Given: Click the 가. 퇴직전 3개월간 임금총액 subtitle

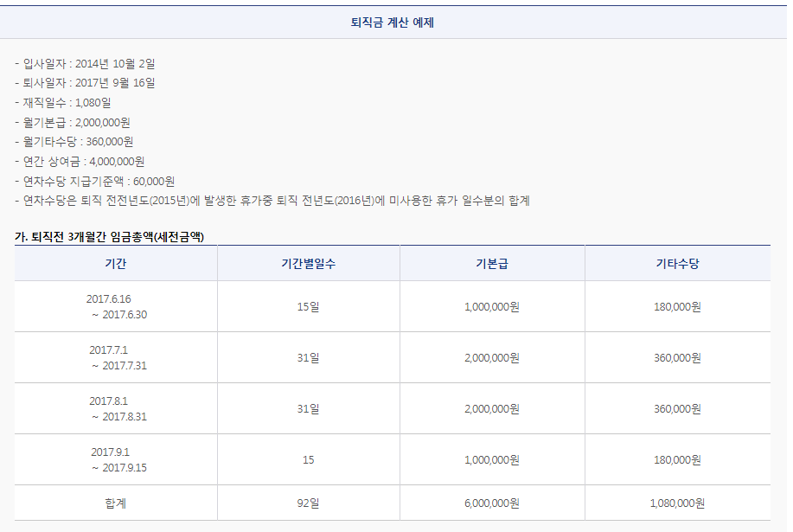Looking at the screenshot, I should point(109,237).
